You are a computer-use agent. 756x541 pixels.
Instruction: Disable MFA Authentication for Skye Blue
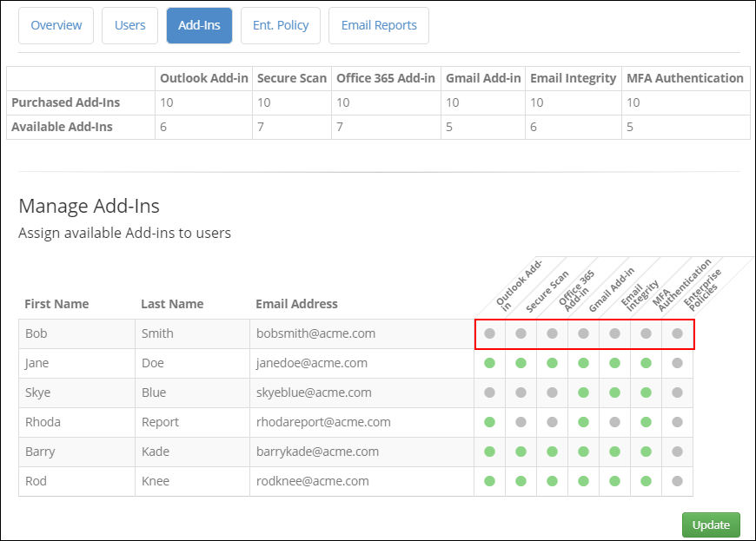coord(646,393)
